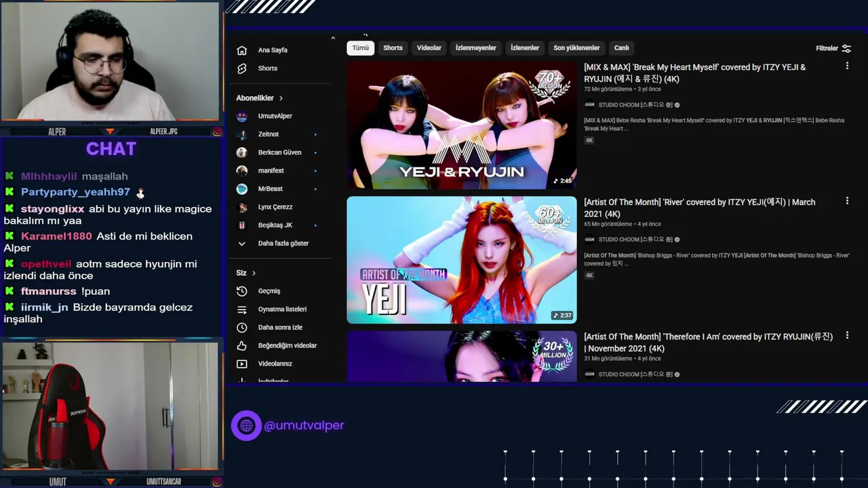
Task: Open STUDIO CHOOM channel name under Therefore I Am
Action: 635,374
